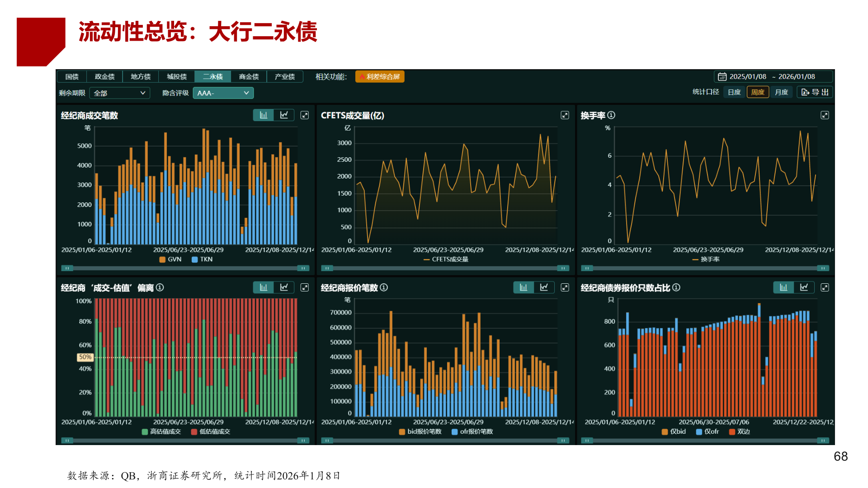Open the calendar date range picker
Viewport: 868px width, 488px height.
[x=722, y=77]
